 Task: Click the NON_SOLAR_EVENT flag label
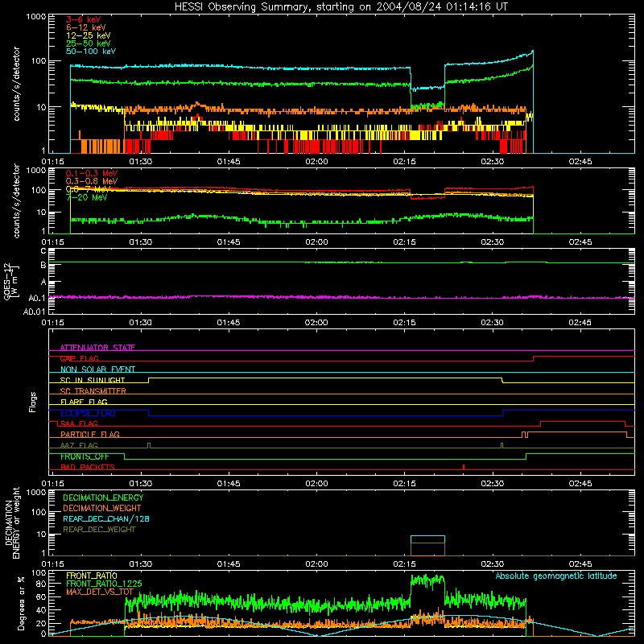(97, 369)
